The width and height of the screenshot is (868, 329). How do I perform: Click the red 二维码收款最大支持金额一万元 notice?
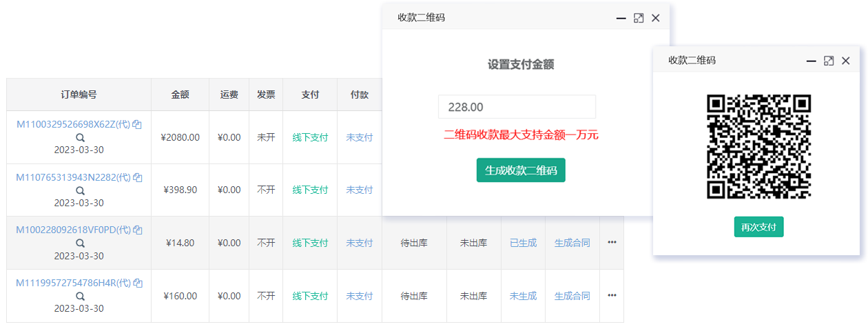click(x=521, y=134)
